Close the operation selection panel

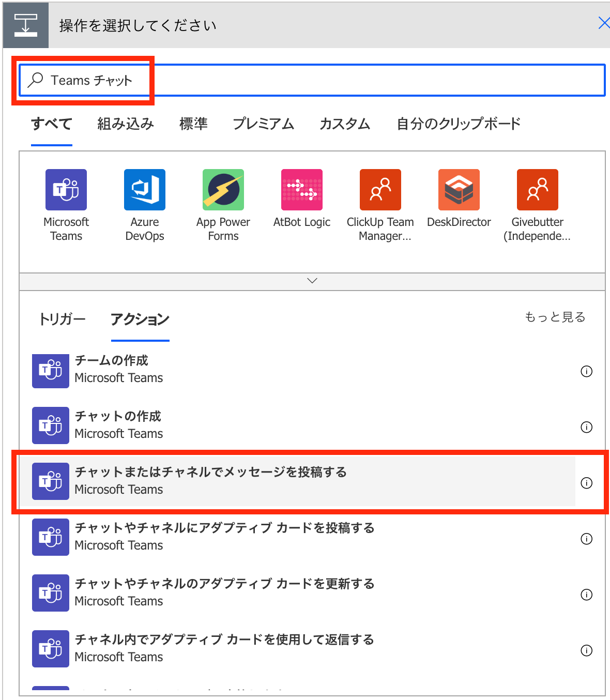point(603,23)
